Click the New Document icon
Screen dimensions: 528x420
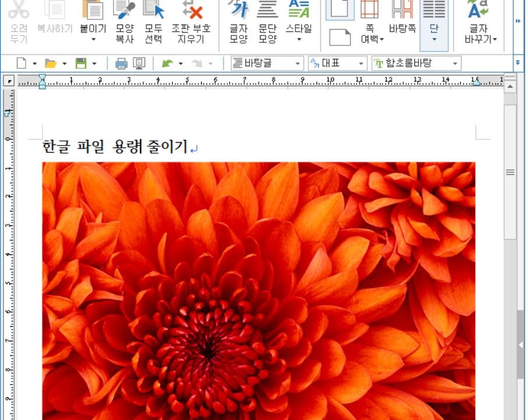[x=22, y=63]
